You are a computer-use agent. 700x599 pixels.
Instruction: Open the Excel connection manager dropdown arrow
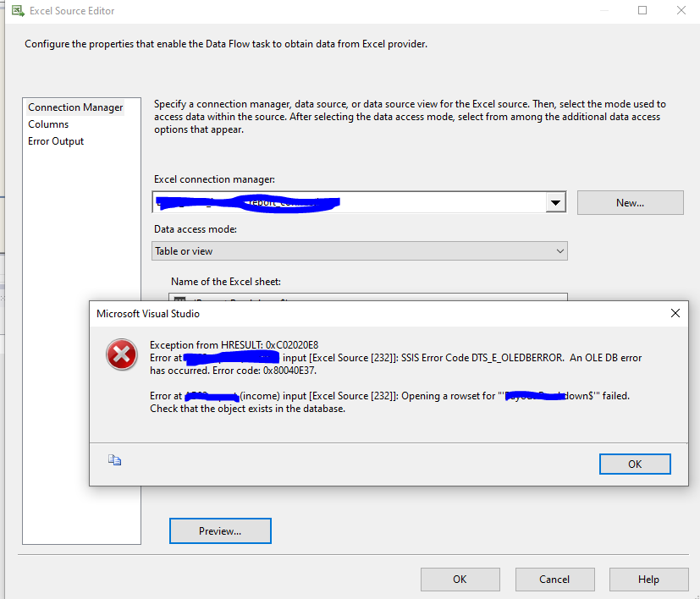555,203
